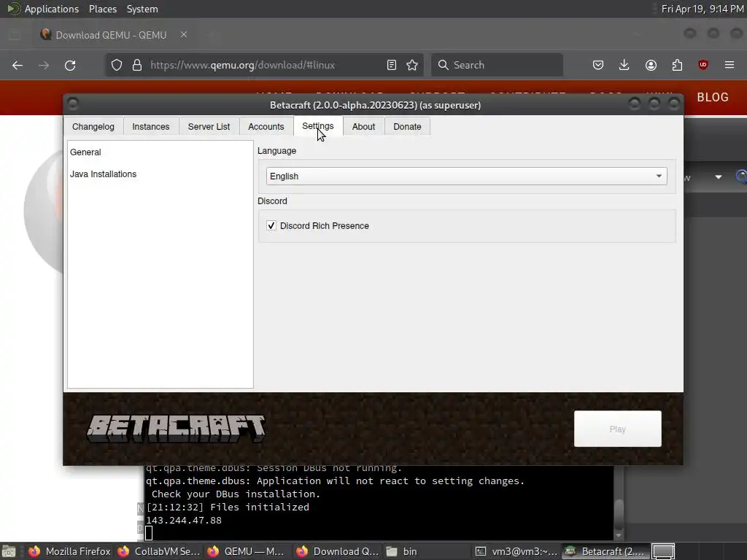Image resolution: width=747 pixels, height=560 pixels.
Task: Select the Settings tab
Action: [318, 126]
